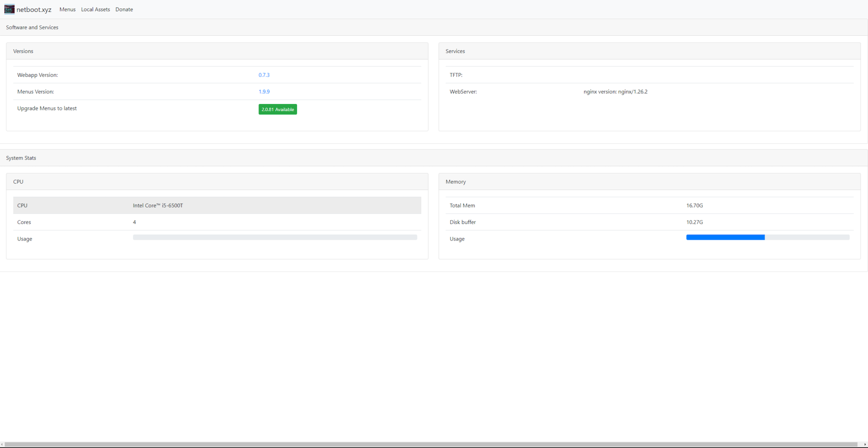Viewport: 868px width, 448px height.
Task: Open the Webapp Version 0.7.3 link
Action: point(264,75)
